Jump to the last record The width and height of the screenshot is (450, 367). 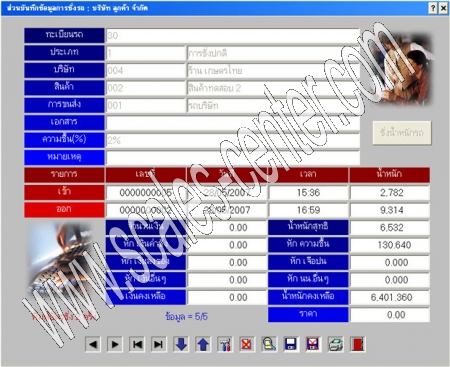pos(159,344)
